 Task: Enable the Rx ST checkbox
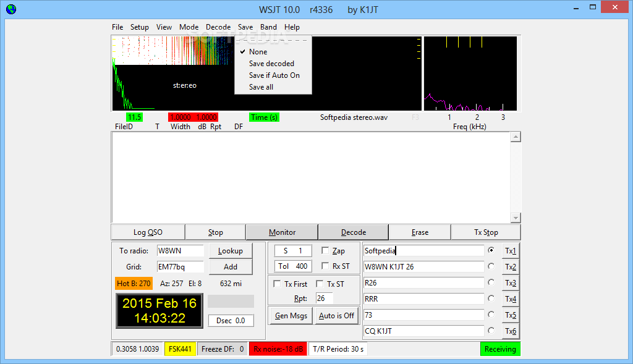[325, 266]
